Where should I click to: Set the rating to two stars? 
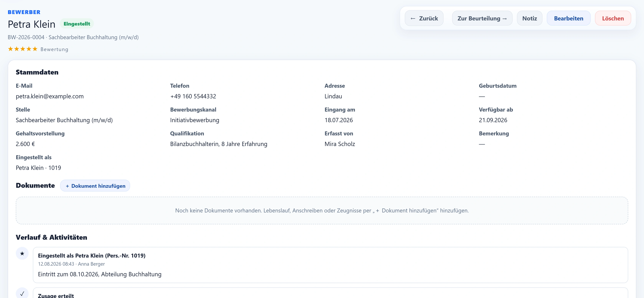pos(16,49)
